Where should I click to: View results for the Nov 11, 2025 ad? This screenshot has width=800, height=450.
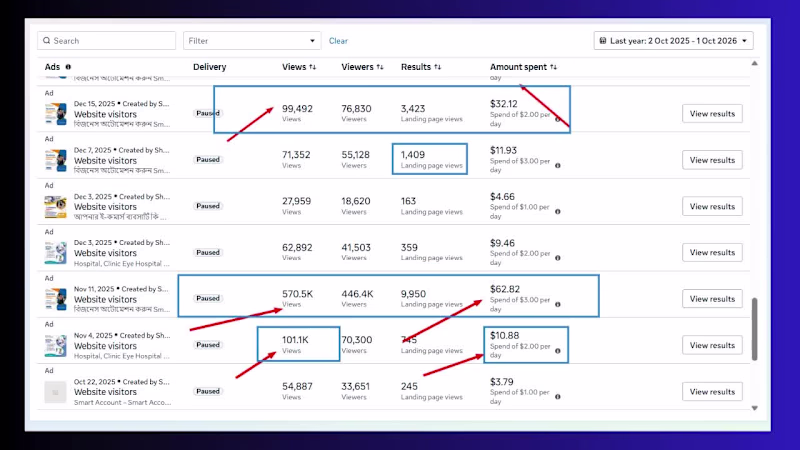tap(712, 299)
